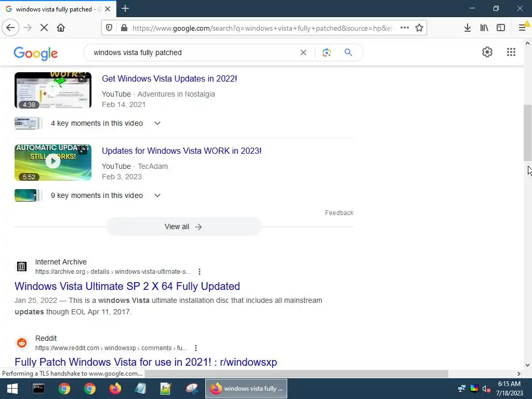The image size is (532, 399).
Task: View site security padlock info
Action: point(124,28)
